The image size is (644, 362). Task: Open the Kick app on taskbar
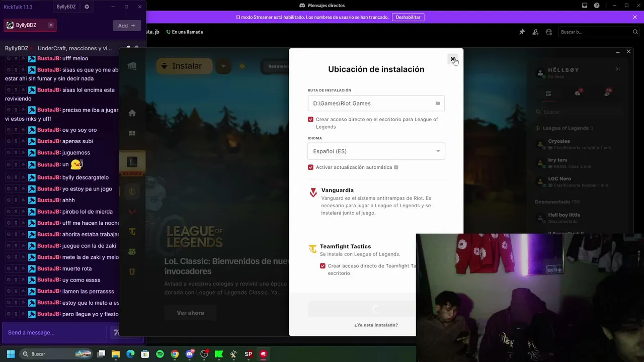tap(219, 354)
